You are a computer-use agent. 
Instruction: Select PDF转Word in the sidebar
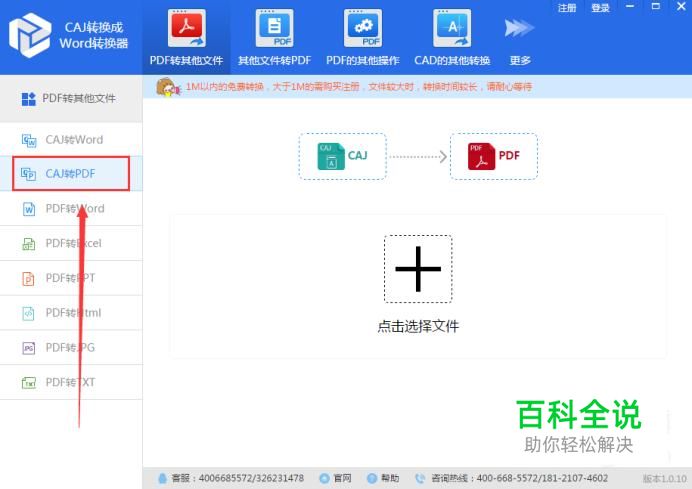tap(71, 208)
